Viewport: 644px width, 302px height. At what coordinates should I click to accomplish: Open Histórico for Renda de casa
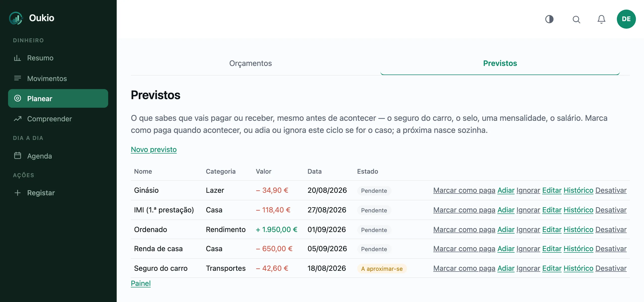pyautogui.click(x=578, y=249)
